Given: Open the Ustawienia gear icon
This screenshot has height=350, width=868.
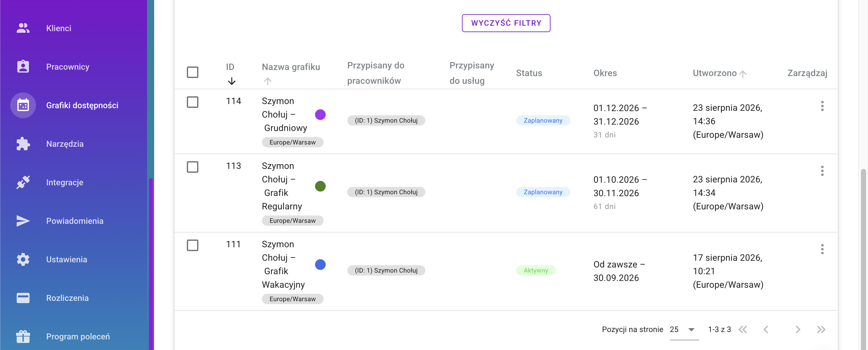Looking at the screenshot, I should [x=23, y=259].
